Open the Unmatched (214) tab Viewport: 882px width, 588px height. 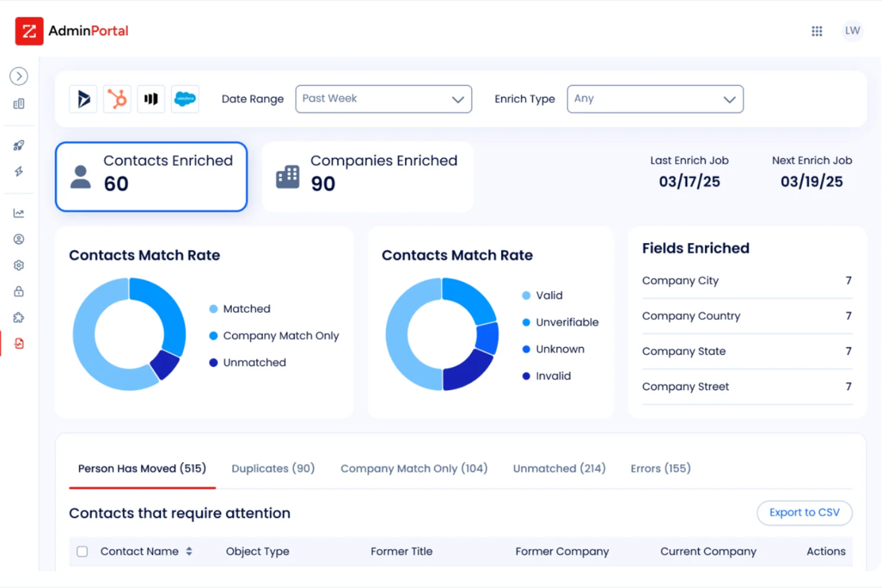point(558,469)
